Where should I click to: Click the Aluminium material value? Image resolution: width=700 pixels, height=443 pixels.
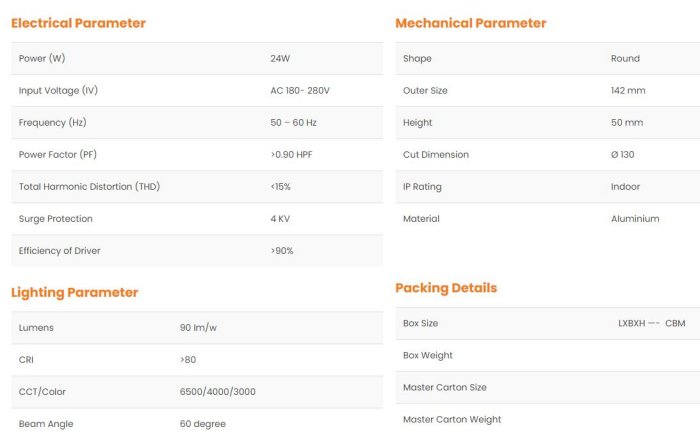coord(635,219)
